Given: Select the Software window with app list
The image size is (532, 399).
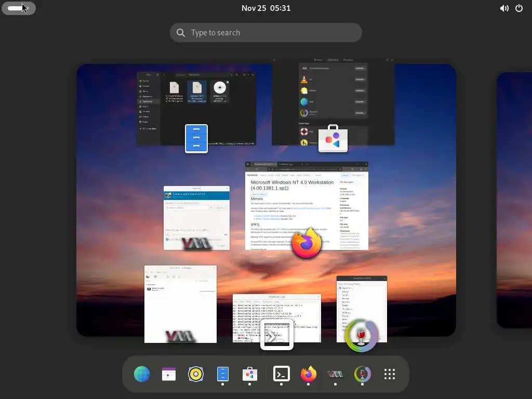Looking at the screenshot, I should [x=333, y=101].
